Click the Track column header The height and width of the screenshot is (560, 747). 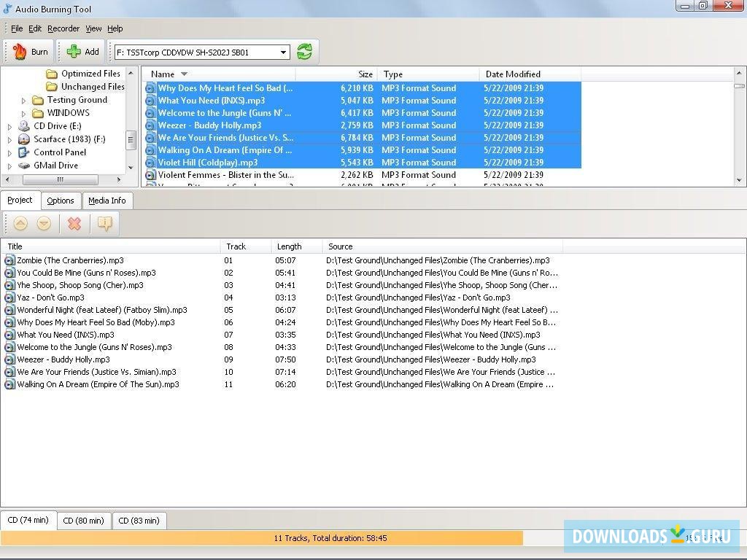246,246
